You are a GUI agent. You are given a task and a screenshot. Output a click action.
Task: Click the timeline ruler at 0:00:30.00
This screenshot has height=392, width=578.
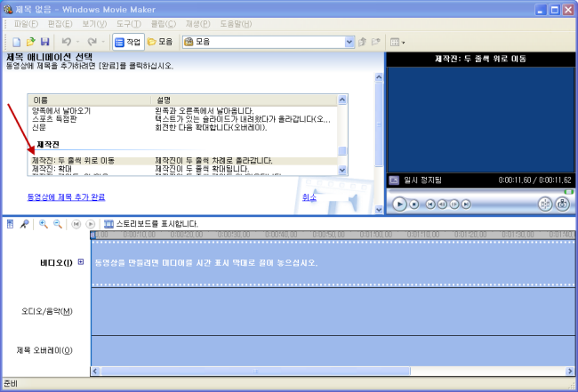coord(234,235)
